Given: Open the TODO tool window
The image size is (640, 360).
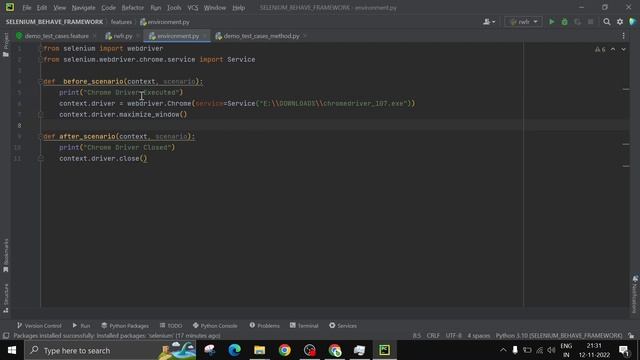Looking at the screenshot, I should click(171, 326).
